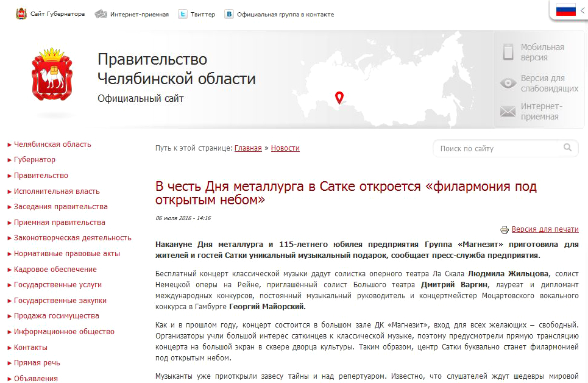Click the Russian flag language selector

[565, 10]
